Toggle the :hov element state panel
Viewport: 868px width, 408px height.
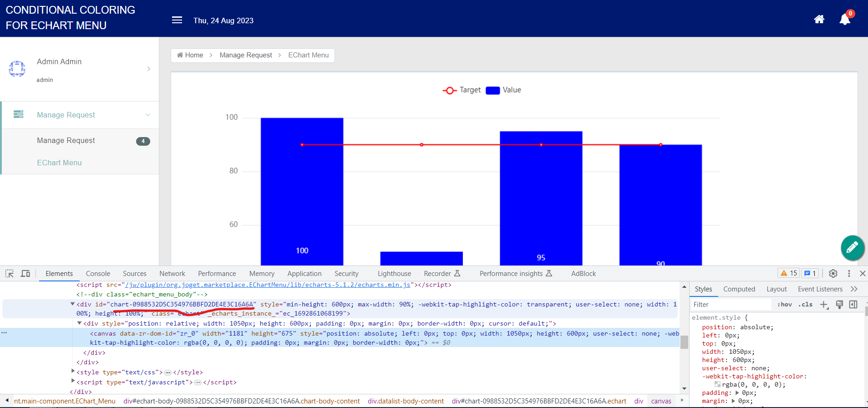click(x=784, y=305)
